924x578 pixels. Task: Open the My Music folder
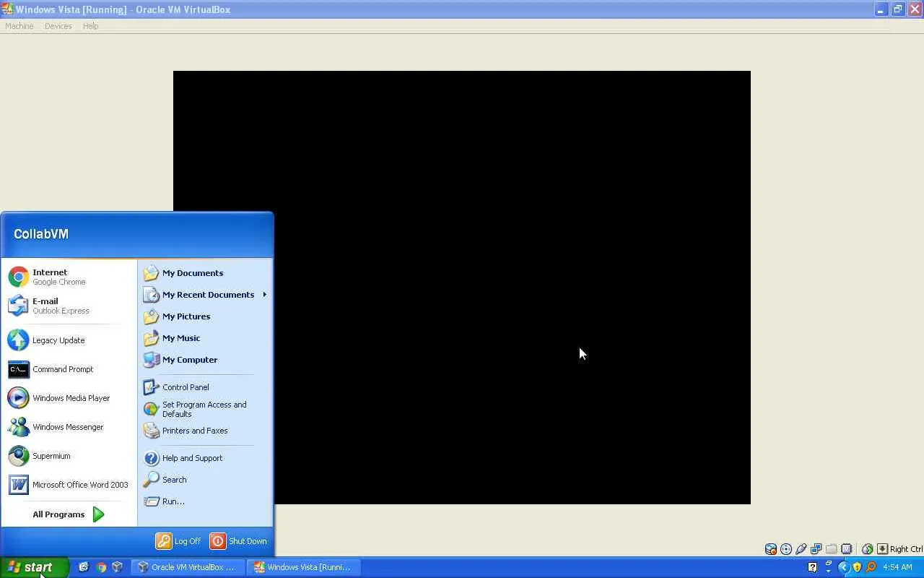(205, 338)
